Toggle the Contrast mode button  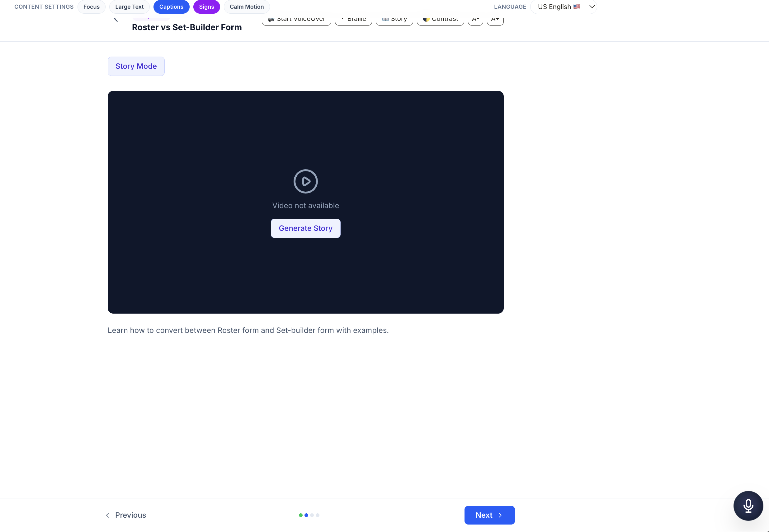440,21
